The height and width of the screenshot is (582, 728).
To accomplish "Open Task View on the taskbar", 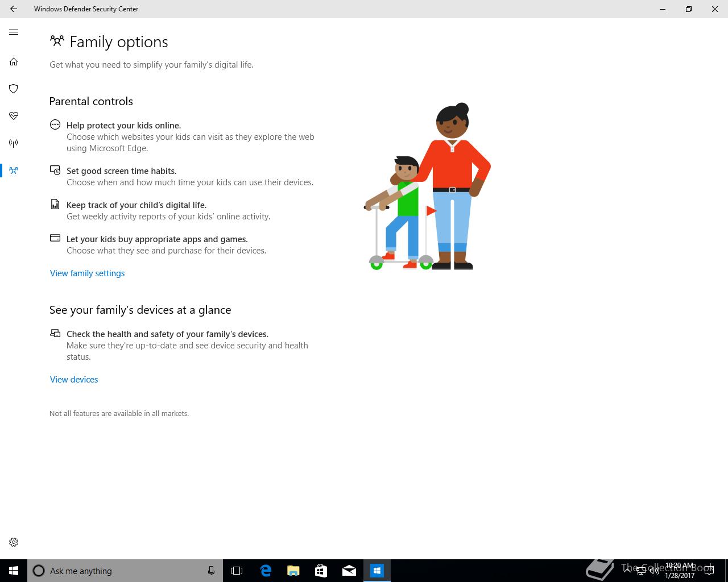I will click(x=237, y=571).
